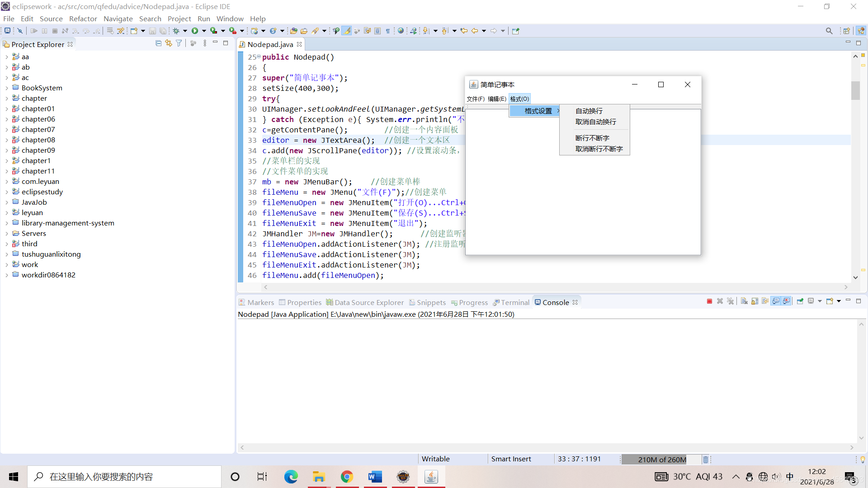
Task: Select 自动换行 submenu entry
Action: (594, 111)
